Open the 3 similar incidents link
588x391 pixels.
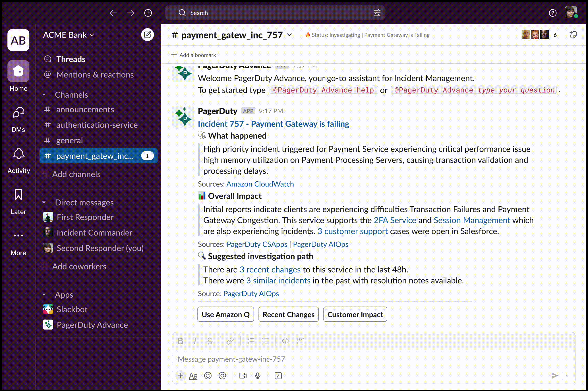(278, 281)
